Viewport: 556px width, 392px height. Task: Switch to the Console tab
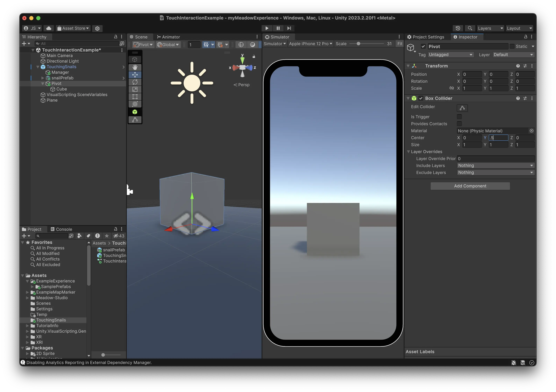click(61, 229)
